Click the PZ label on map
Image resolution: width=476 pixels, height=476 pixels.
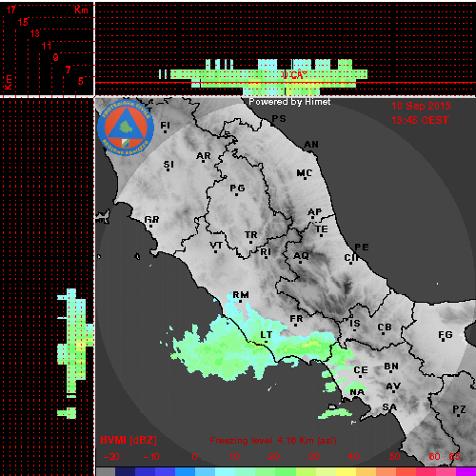[459, 409]
